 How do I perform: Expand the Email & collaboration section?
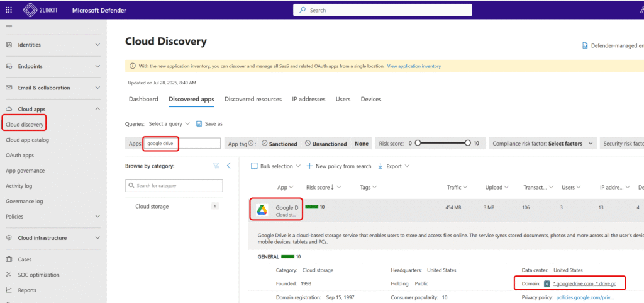97,88
